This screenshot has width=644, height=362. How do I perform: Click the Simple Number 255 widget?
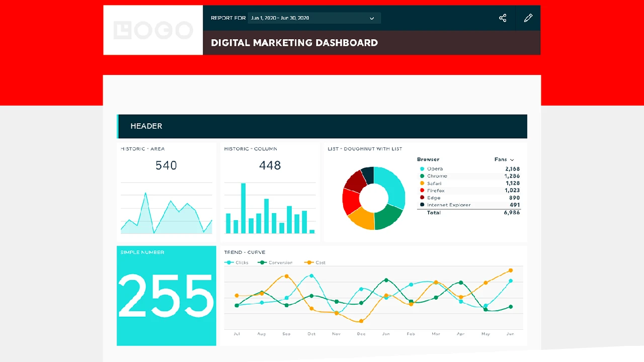[167, 296]
